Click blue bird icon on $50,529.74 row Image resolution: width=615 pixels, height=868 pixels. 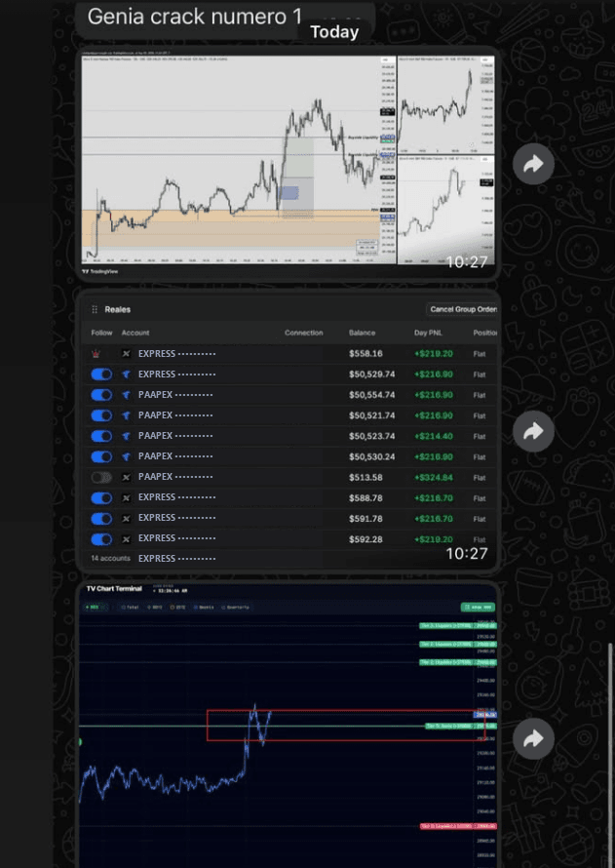126,375
